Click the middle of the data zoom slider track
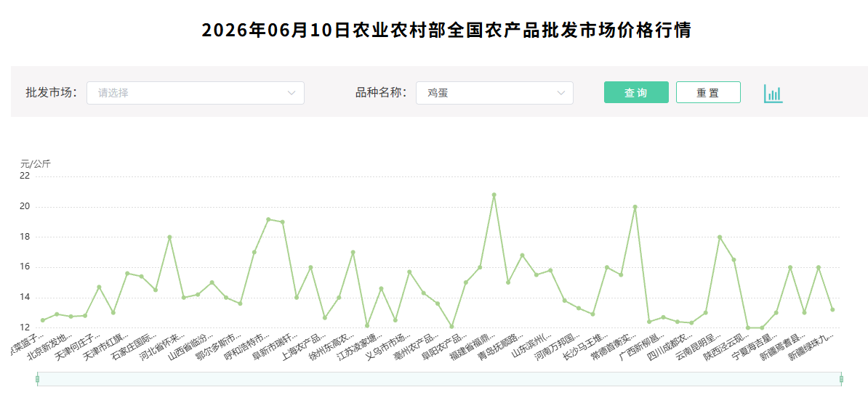Screen dimensions: 868x403 pos(440,379)
